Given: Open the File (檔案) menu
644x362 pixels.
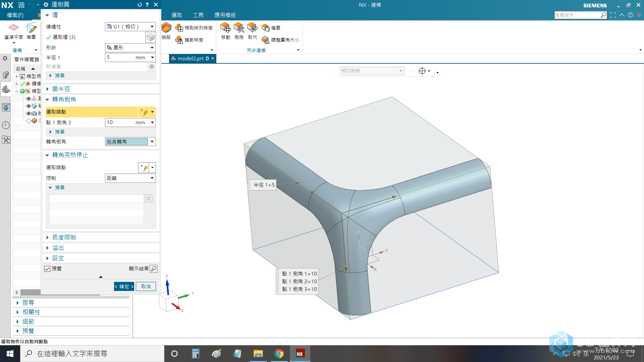Looking at the screenshot, I should pos(15,15).
